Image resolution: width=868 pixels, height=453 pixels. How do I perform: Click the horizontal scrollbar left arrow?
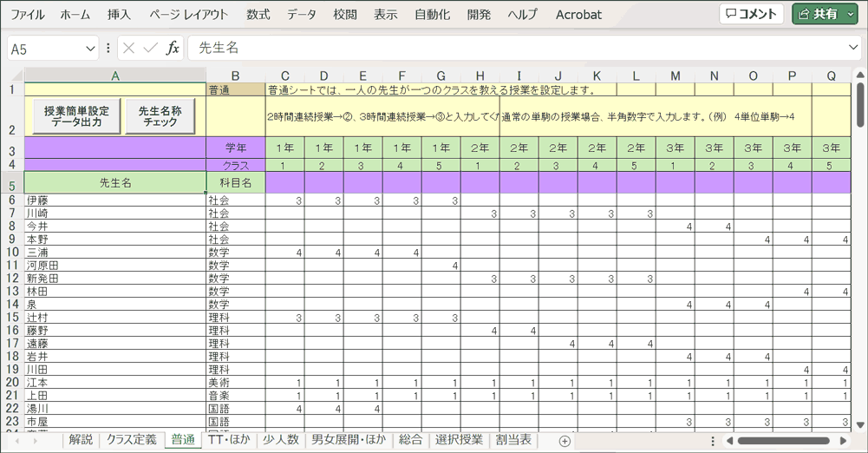(x=729, y=441)
